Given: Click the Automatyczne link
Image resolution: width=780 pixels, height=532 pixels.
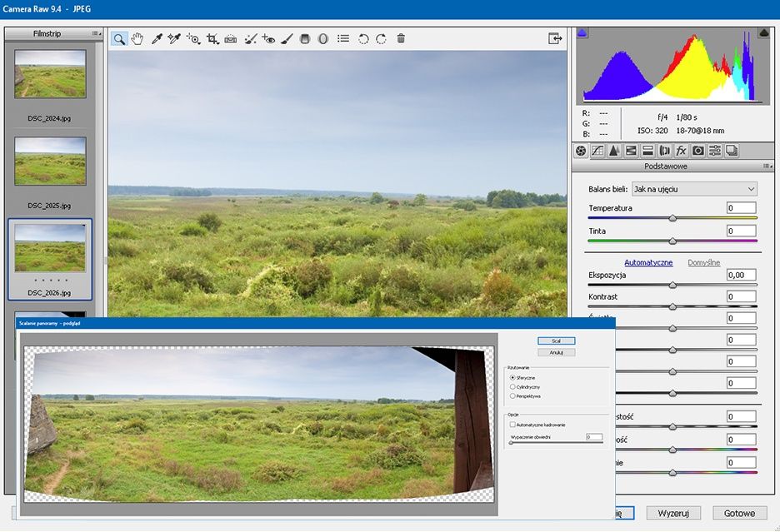Looking at the screenshot, I should pos(648,262).
